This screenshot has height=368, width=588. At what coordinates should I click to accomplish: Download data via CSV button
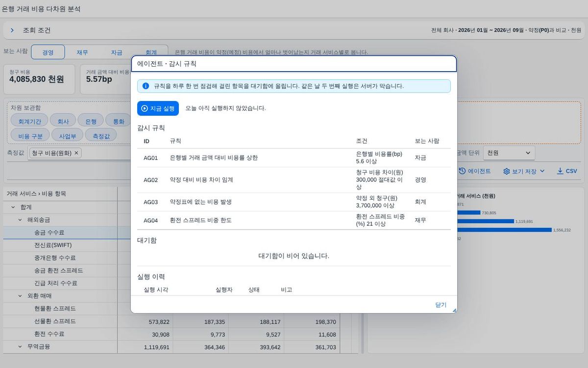pyautogui.click(x=567, y=171)
